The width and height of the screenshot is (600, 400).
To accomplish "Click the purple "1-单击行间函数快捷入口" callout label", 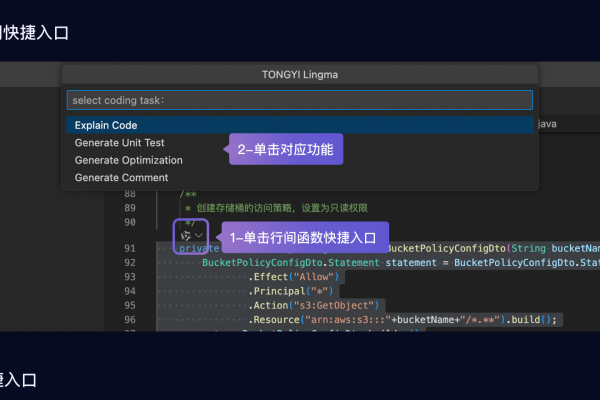I will [x=303, y=237].
